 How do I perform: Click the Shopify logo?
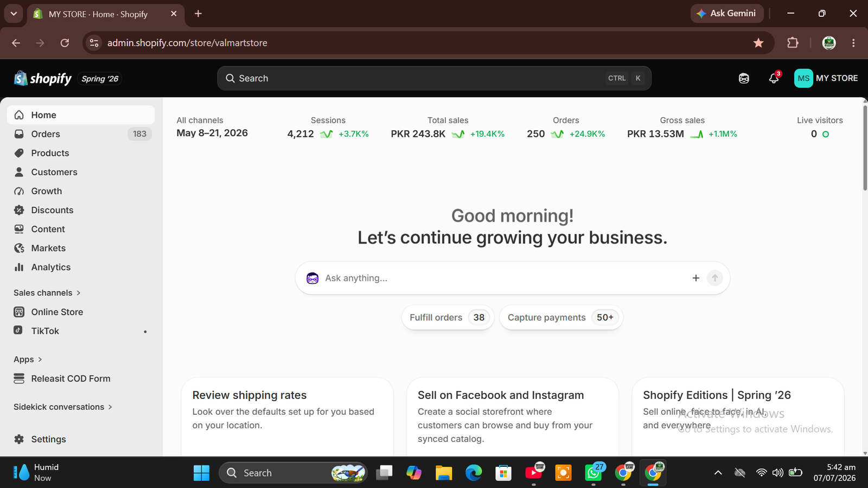coord(43,79)
